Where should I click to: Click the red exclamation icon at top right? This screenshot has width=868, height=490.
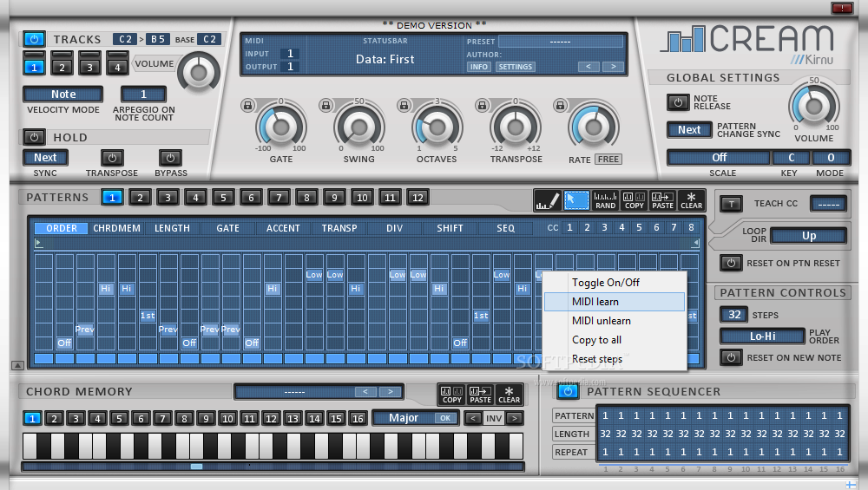click(x=841, y=8)
